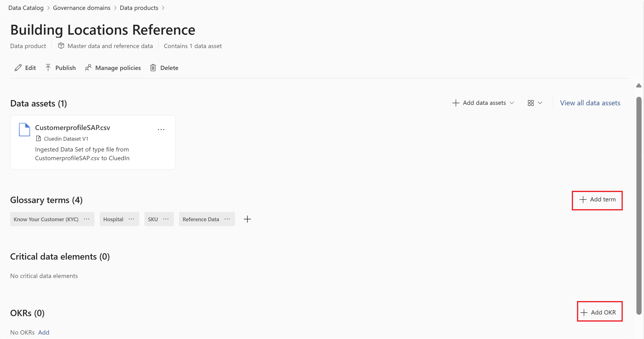644x339 pixels.
Task: Open more options for CustomerprofileSAP.csv card
Action: pos(161,130)
